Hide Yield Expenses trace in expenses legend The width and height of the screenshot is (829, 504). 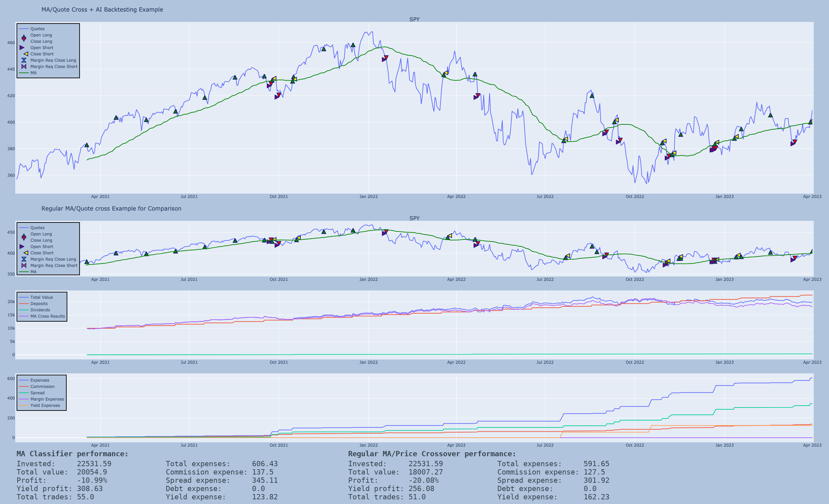point(45,406)
